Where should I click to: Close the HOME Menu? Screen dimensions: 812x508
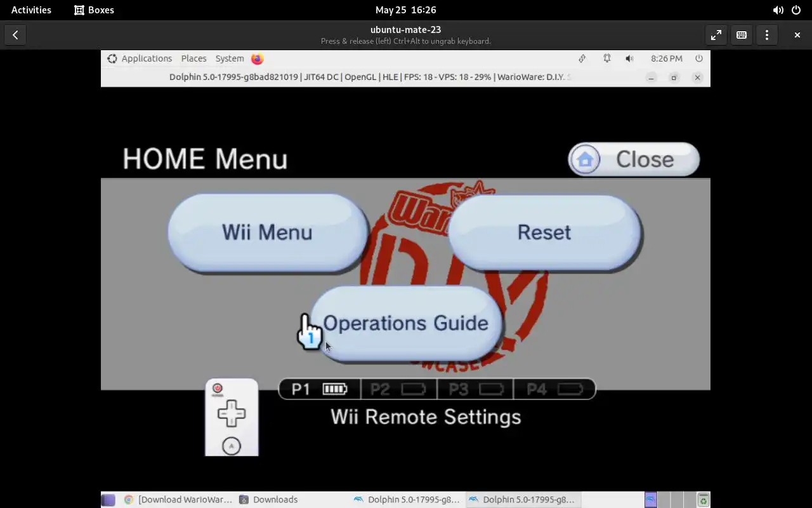[634, 159]
